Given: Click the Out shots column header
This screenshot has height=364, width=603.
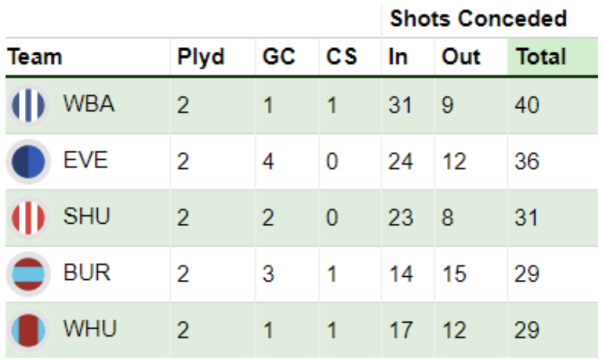Looking at the screenshot, I should point(461,57).
